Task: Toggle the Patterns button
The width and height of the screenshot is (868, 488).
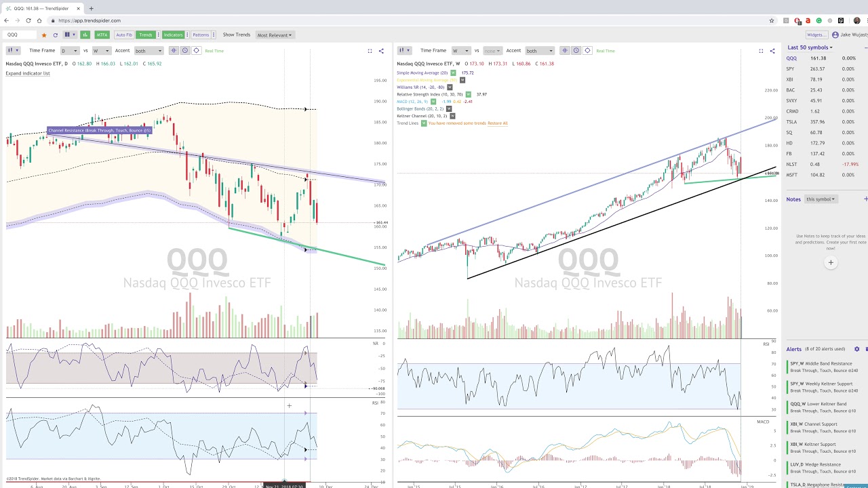Action: coord(201,35)
